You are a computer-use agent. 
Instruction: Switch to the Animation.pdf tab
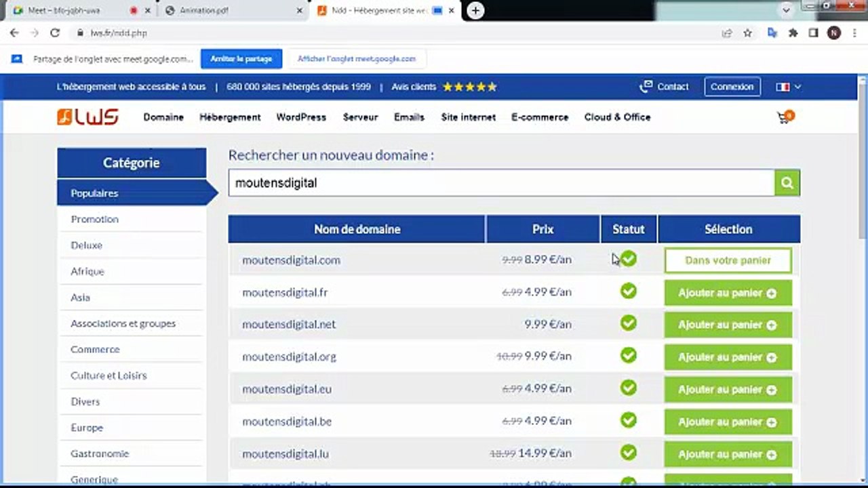click(x=232, y=11)
